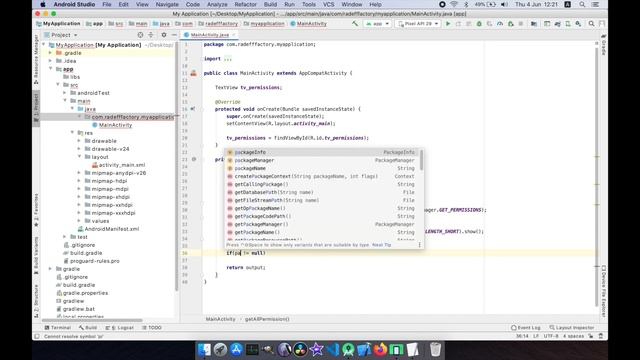640x360 pixels.
Task: Open the Terminal tool window
Action: [58, 328]
